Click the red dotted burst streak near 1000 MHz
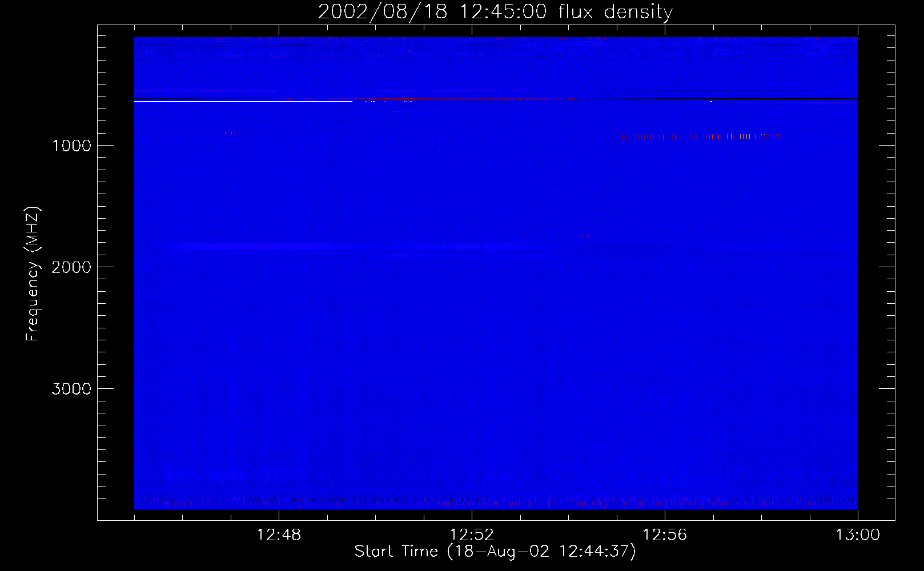 700,136
